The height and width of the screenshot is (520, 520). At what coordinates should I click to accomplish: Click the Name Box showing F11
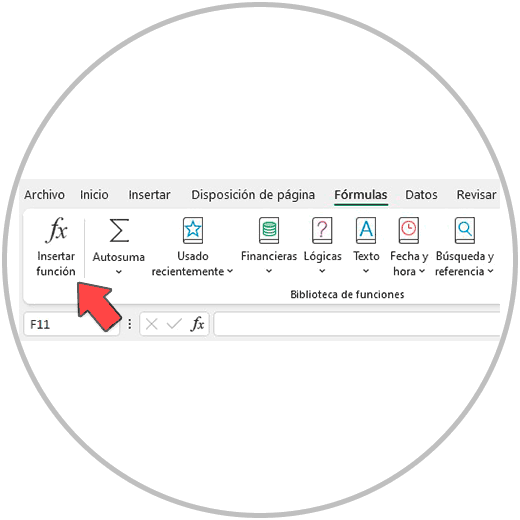(71, 324)
